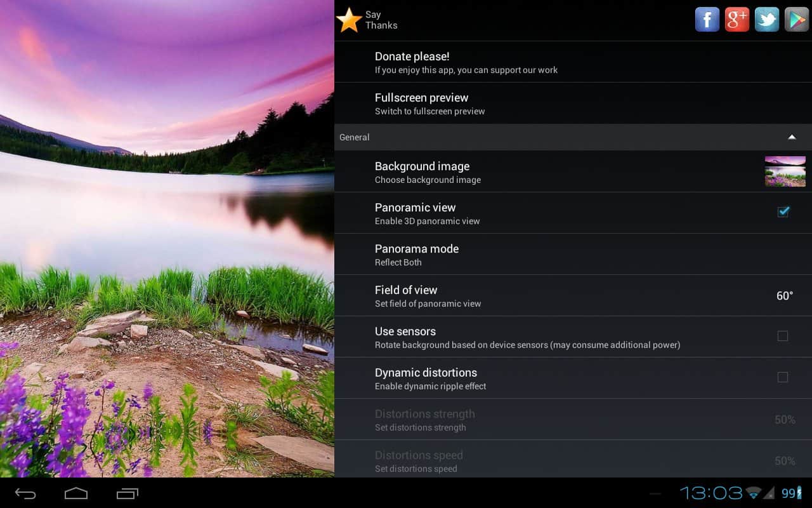Open recent apps from navigation bar
The width and height of the screenshot is (812, 508).
pyautogui.click(x=128, y=493)
